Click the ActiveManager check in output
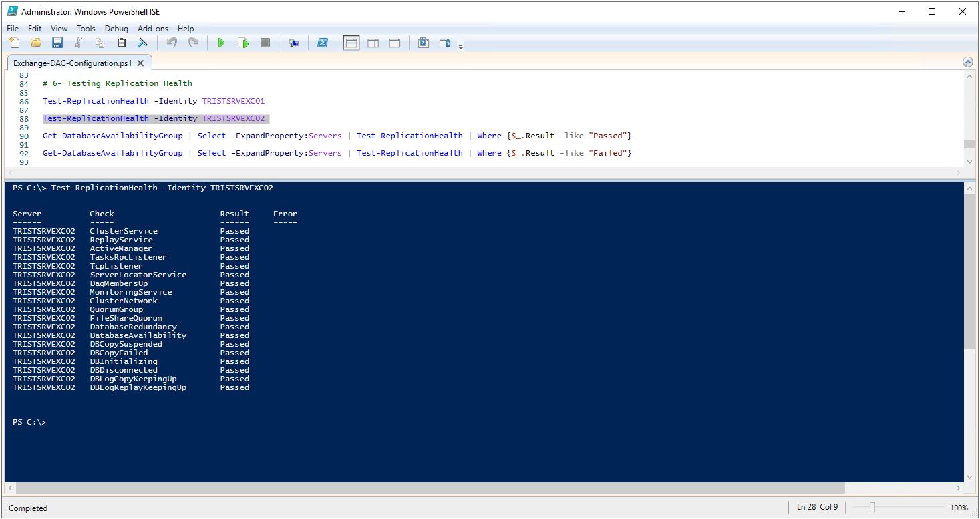Screen dimensions: 980x519 pos(121,248)
